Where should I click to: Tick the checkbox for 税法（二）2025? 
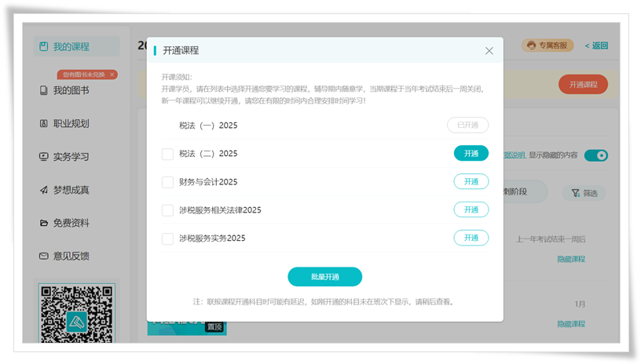(x=167, y=155)
